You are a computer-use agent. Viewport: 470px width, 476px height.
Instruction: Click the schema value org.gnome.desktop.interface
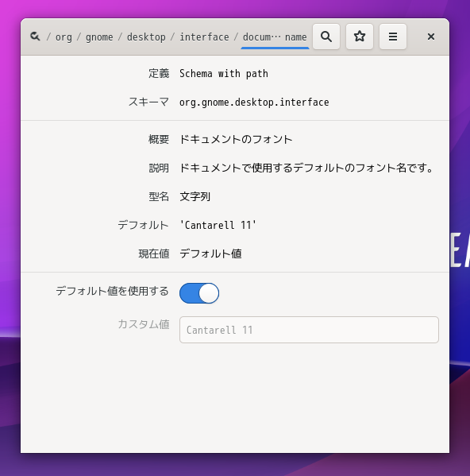pyautogui.click(x=254, y=103)
